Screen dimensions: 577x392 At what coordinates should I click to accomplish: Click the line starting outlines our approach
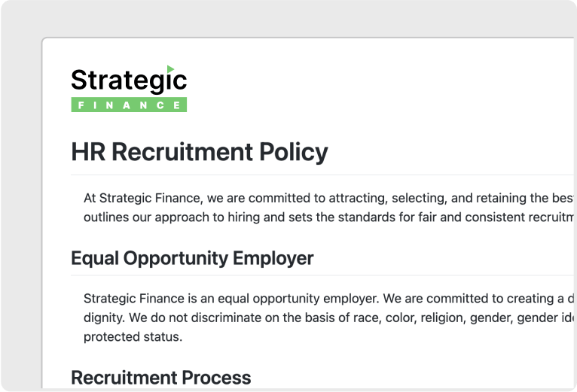pyautogui.click(x=328, y=217)
